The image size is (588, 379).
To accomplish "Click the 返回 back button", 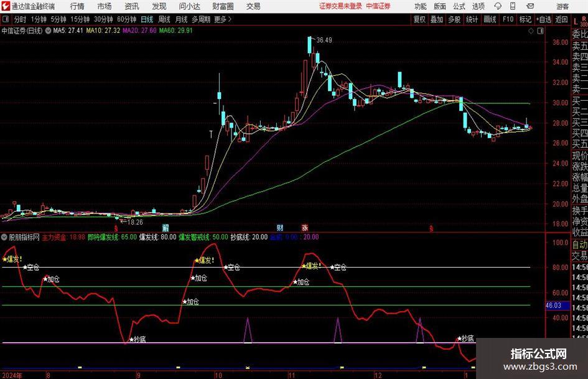I will tap(561, 19).
